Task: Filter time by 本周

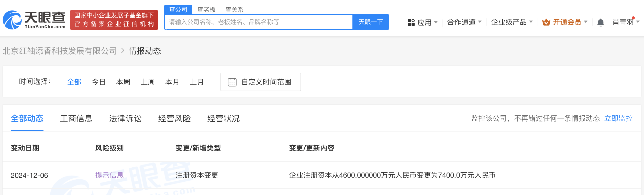Action: click(123, 82)
